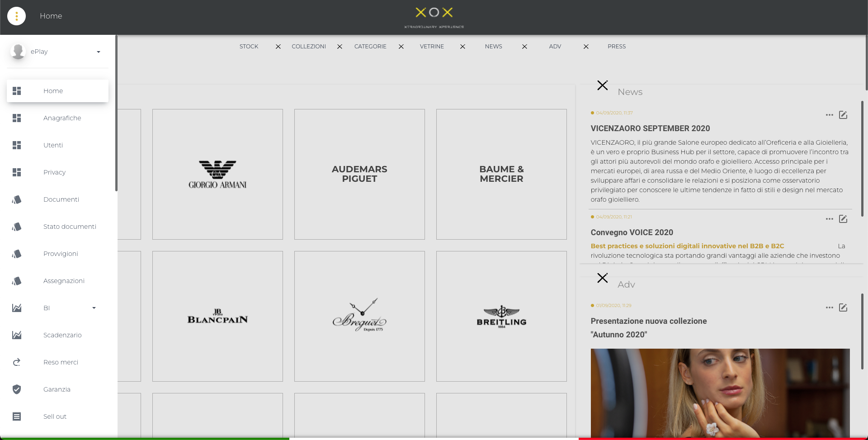Click the Sell out list icon
Viewport: 868px width, 440px height.
point(17,416)
